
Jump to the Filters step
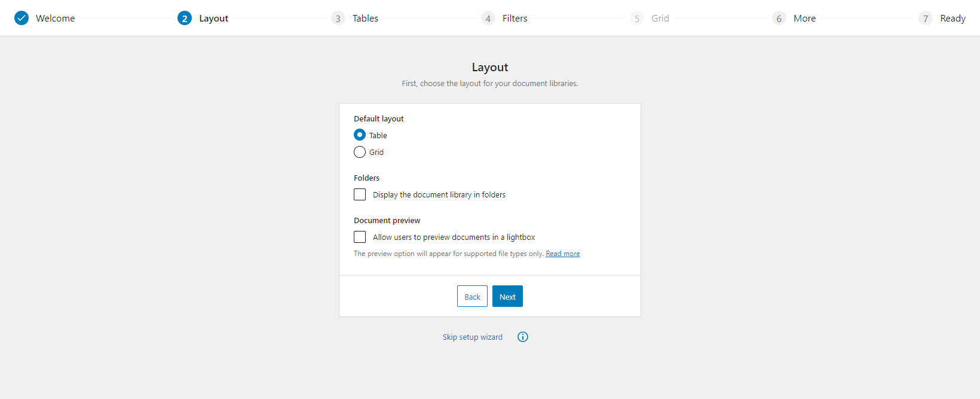tap(515, 18)
